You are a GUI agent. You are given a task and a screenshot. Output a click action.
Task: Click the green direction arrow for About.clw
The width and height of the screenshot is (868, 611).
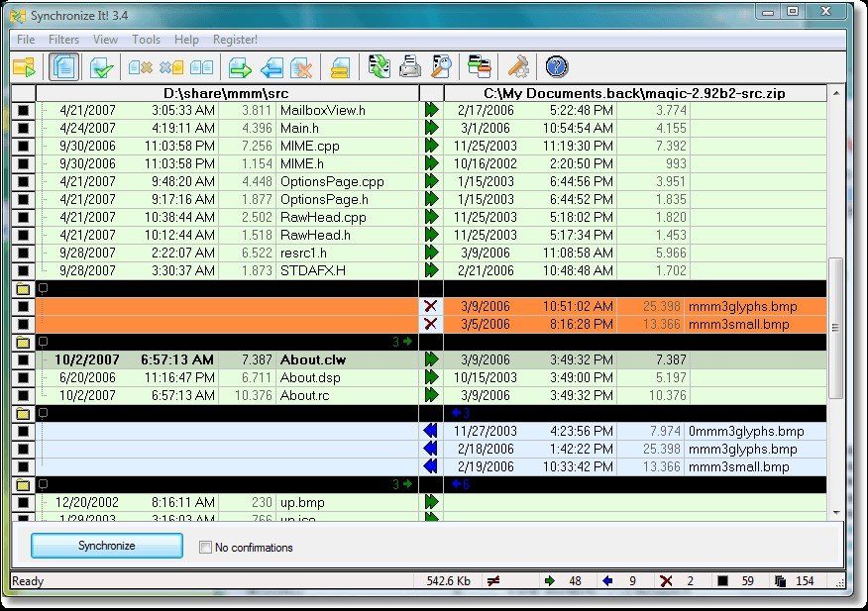tap(431, 359)
